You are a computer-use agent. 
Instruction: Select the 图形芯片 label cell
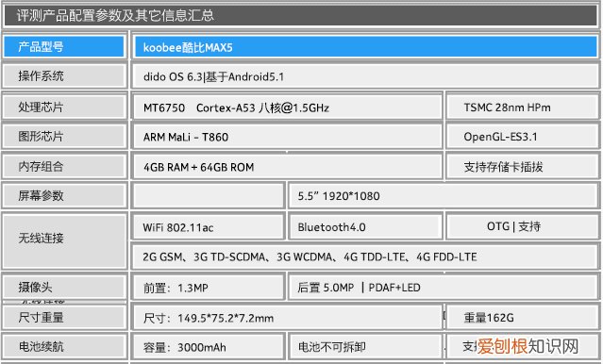(x=64, y=136)
